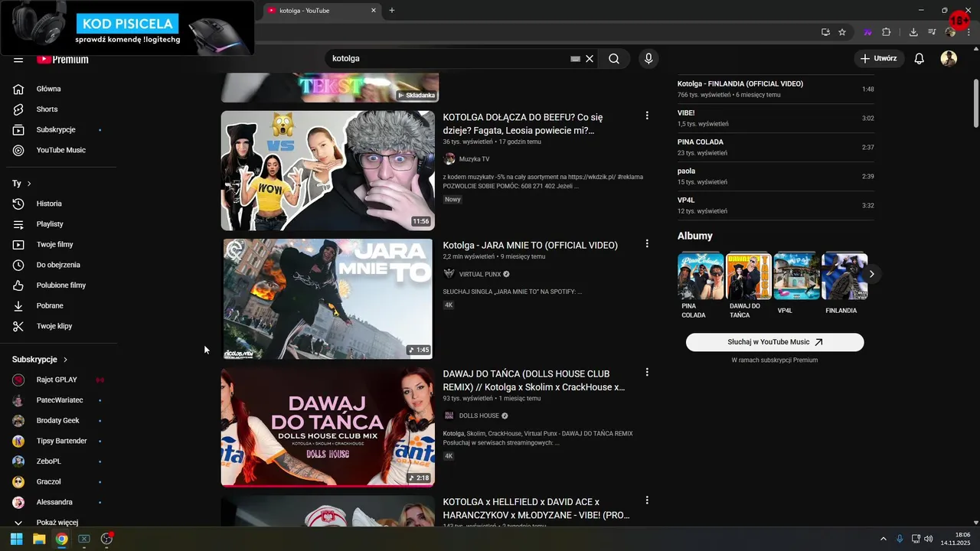Open the PatecWariatec channel subscription
The height and width of the screenshot is (551, 980).
[61, 400]
